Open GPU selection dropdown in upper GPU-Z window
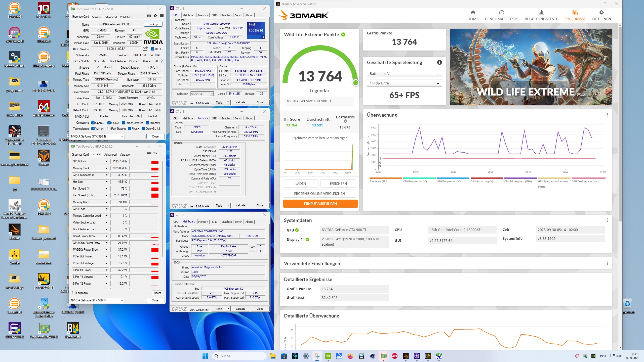644x362 pixels. pos(97,137)
